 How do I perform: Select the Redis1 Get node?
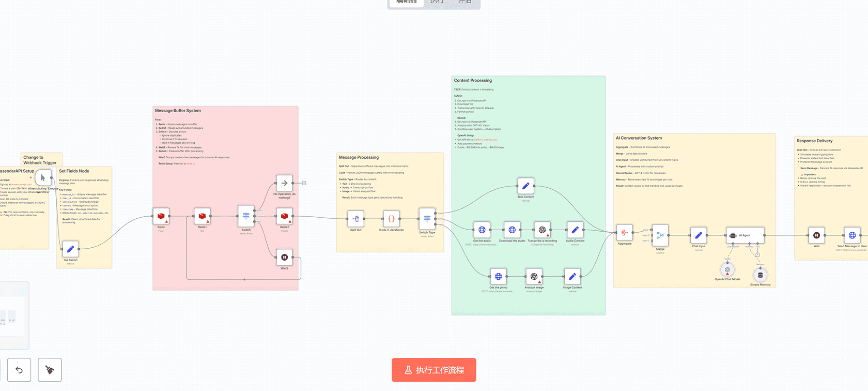[x=202, y=216]
